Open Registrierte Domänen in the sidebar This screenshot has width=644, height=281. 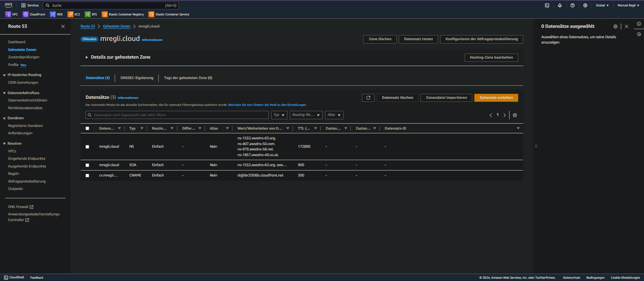pos(25,126)
